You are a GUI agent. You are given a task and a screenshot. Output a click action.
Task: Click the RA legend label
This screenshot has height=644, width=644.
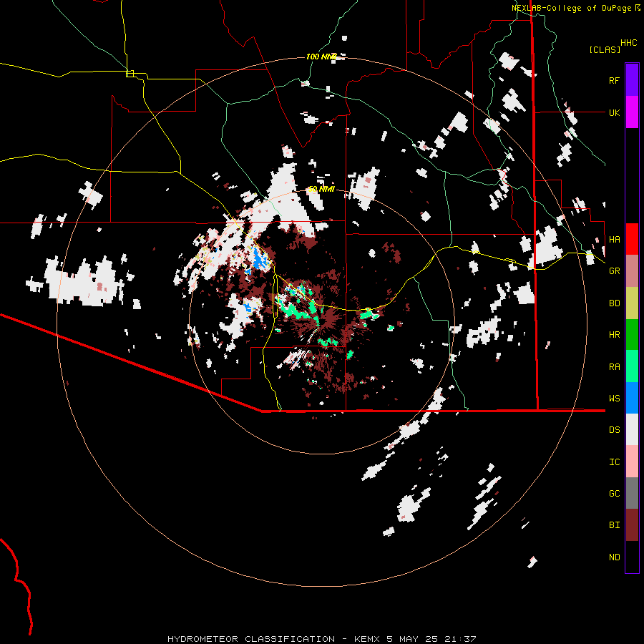coord(614,367)
